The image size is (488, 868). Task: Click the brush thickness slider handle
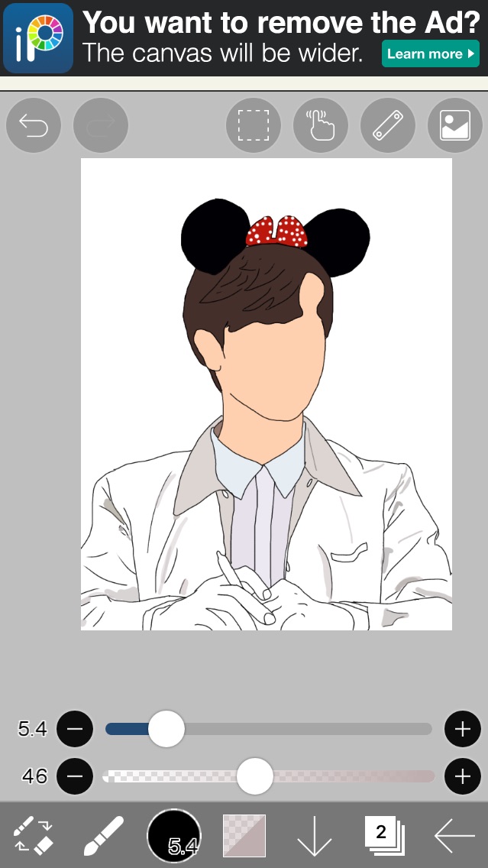pyautogui.click(x=166, y=729)
